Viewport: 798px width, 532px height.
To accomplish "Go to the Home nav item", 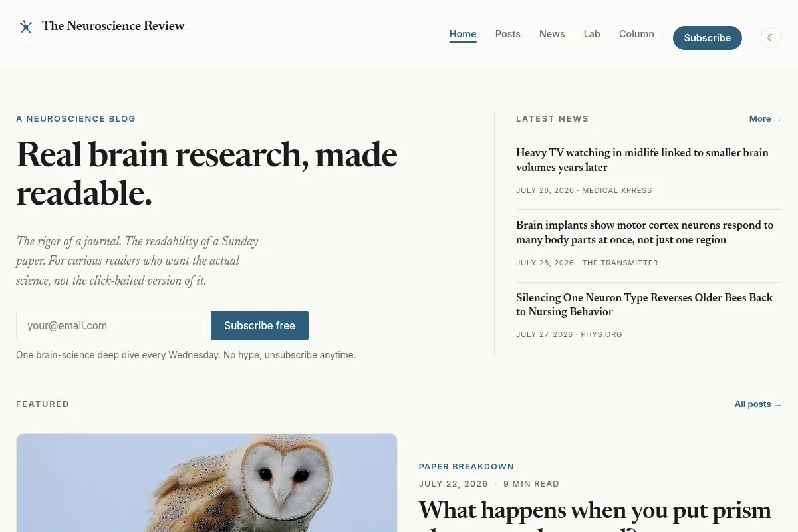I will click(x=463, y=34).
